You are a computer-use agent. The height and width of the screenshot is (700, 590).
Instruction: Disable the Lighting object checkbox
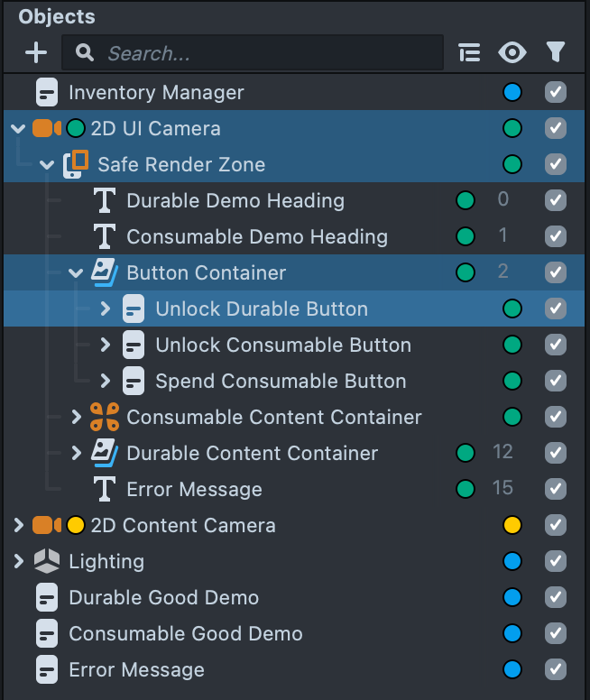point(556,561)
